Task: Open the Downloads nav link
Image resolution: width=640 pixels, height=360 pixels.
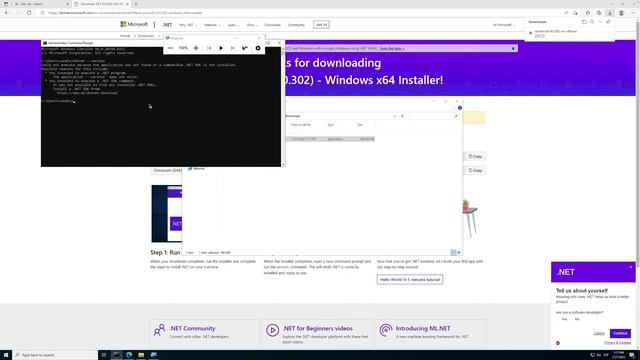Action: pos(272,25)
